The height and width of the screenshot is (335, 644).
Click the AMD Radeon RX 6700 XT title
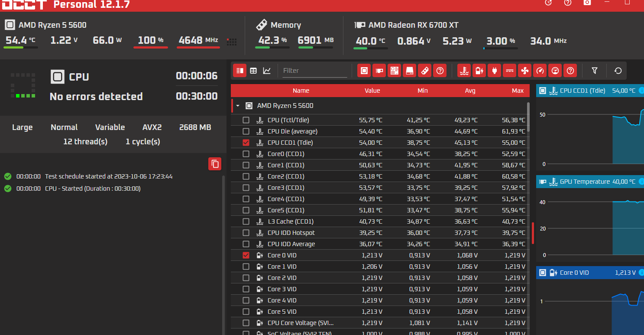click(x=413, y=25)
